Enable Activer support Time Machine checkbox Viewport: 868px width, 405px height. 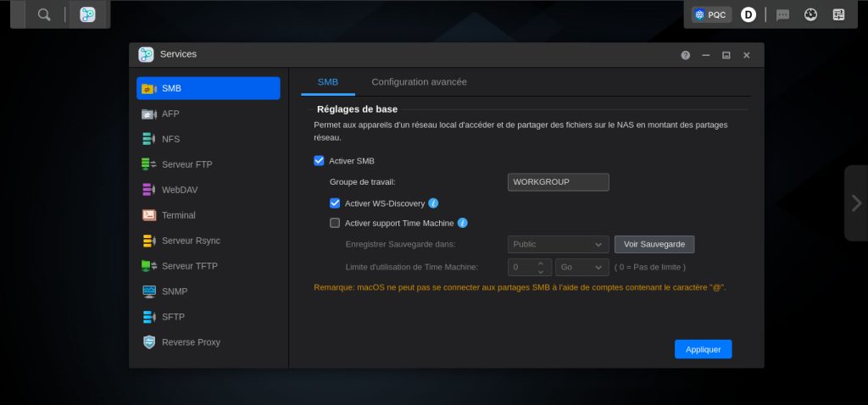(x=335, y=224)
